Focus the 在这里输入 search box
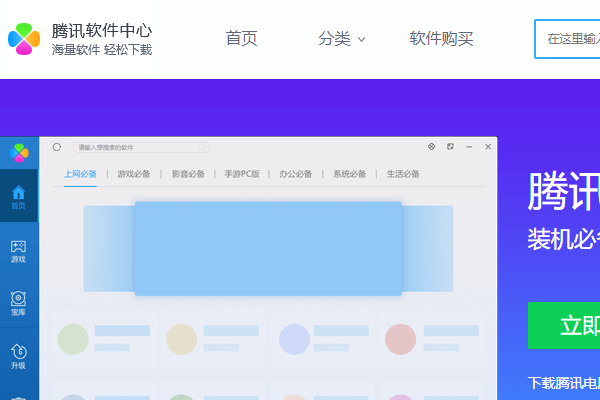Viewport: 600px width, 400px height. pyautogui.click(x=567, y=39)
